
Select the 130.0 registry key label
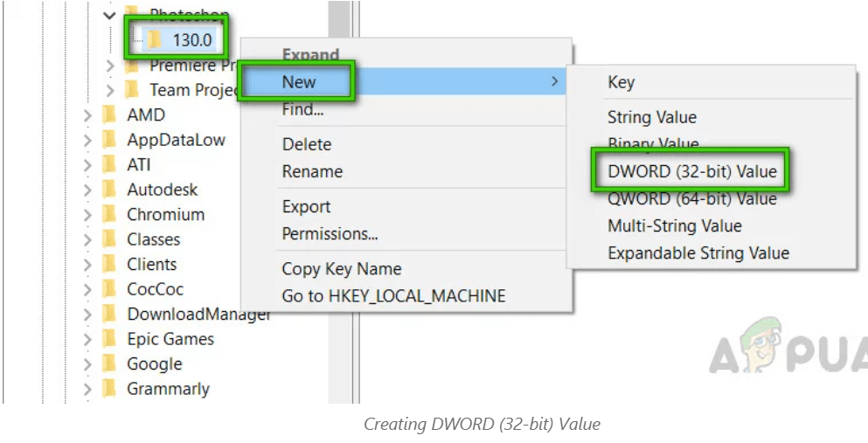tap(192, 40)
